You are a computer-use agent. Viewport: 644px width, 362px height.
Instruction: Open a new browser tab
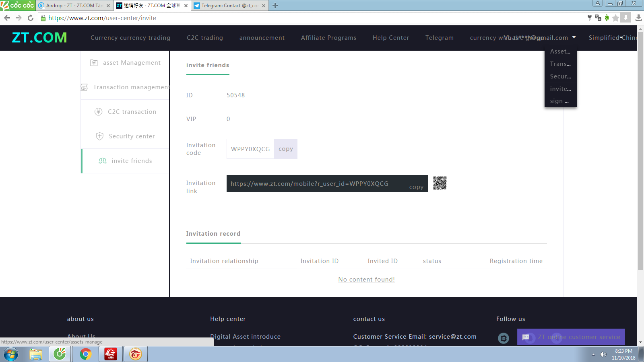pos(275,6)
